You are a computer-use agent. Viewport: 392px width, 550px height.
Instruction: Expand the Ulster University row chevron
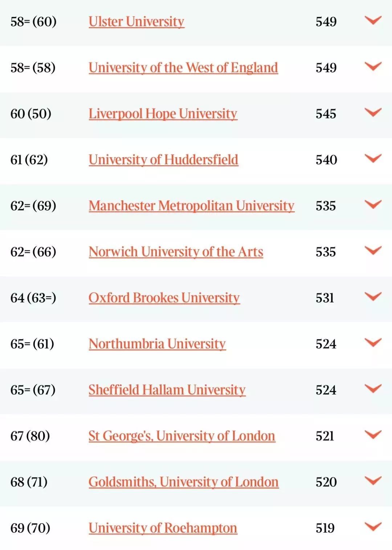373,20
